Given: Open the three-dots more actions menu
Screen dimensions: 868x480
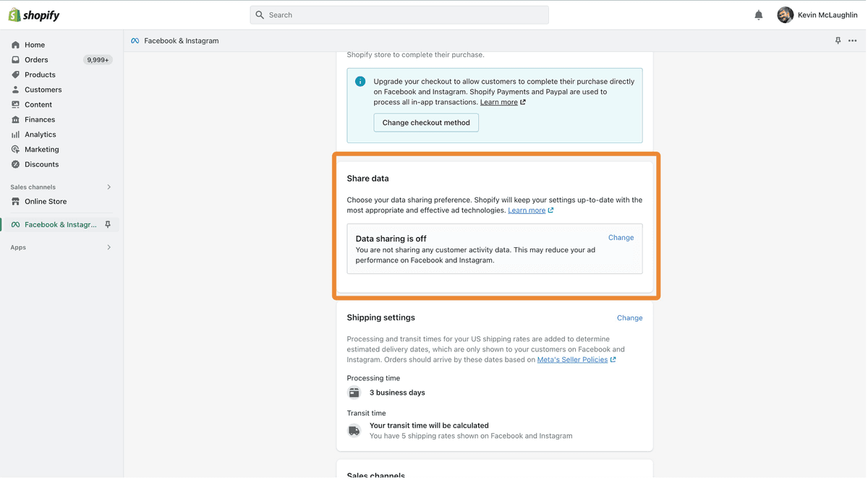Looking at the screenshot, I should coord(853,41).
